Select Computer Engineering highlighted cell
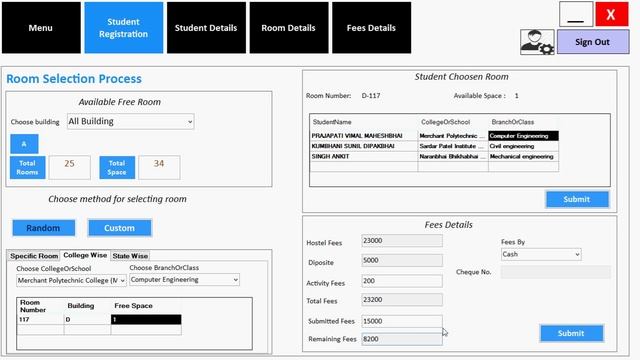Image resolution: width=640 pixels, height=360 pixels. (x=523, y=136)
